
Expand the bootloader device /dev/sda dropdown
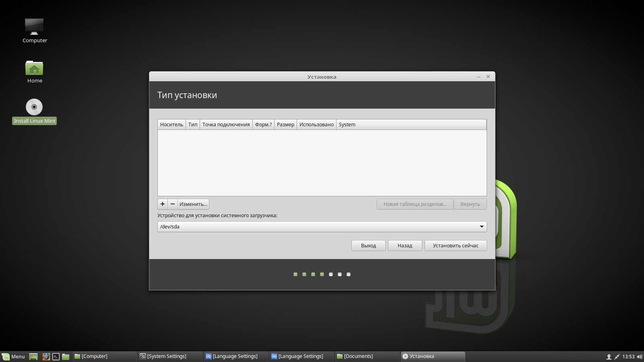481,227
